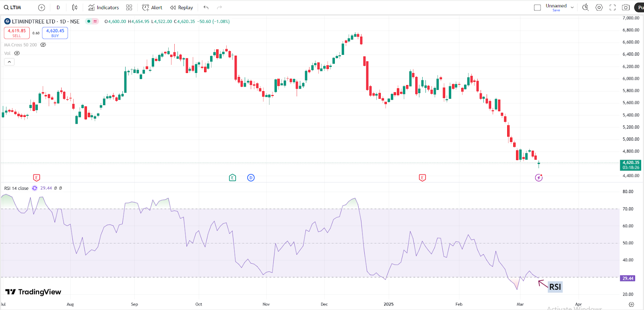Expand the layout dropdown arrow beside Unnamed

(572, 7)
